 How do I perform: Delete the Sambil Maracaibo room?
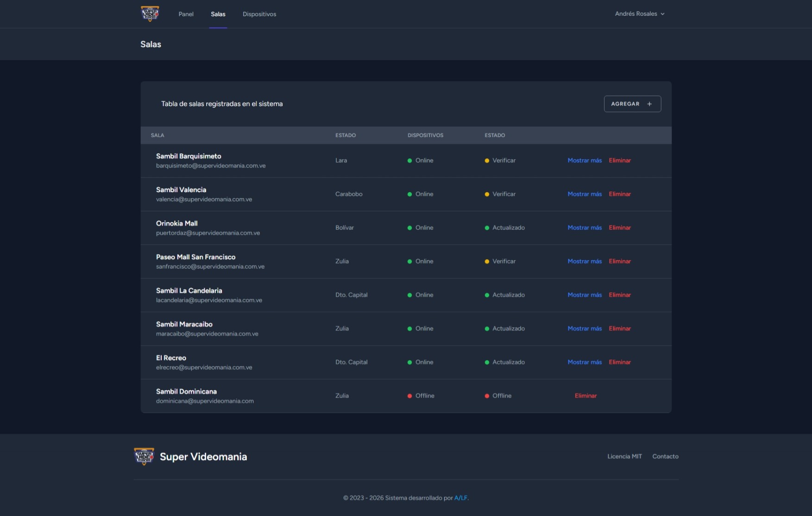click(x=620, y=329)
